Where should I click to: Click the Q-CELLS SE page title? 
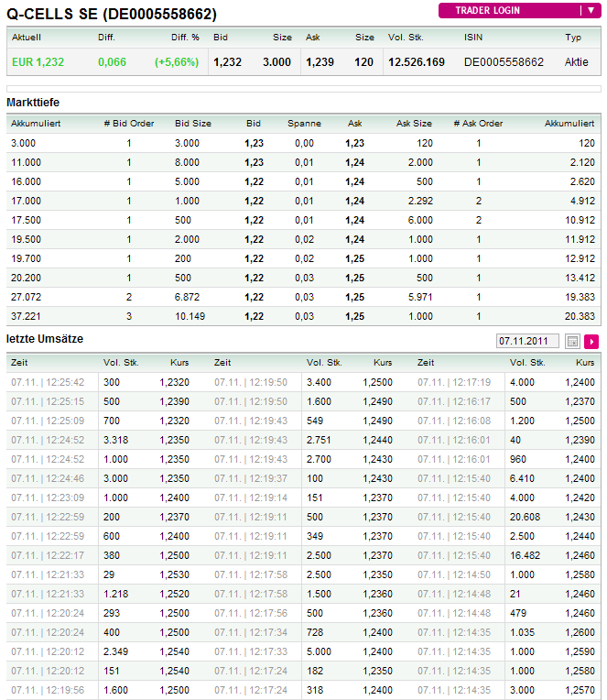point(112,14)
